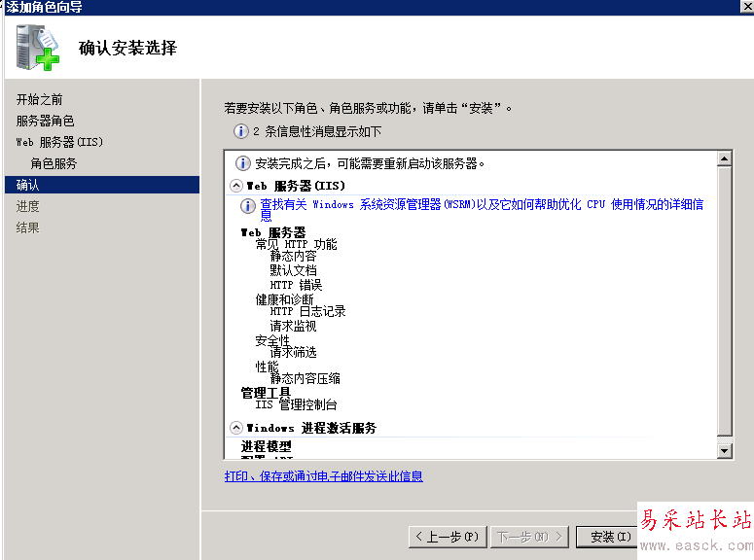Image resolution: width=754 pixels, height=560 pixels.
Task: Close the 添加角色向导 window
Action: pyautogui.click(x=747, y=6)
